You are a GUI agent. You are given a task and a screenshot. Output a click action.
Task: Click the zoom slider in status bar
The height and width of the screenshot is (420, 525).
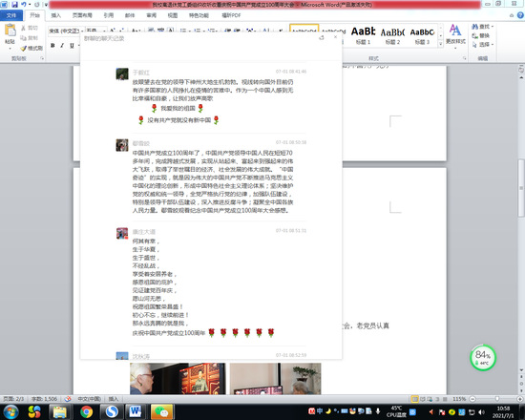(496, 399)
